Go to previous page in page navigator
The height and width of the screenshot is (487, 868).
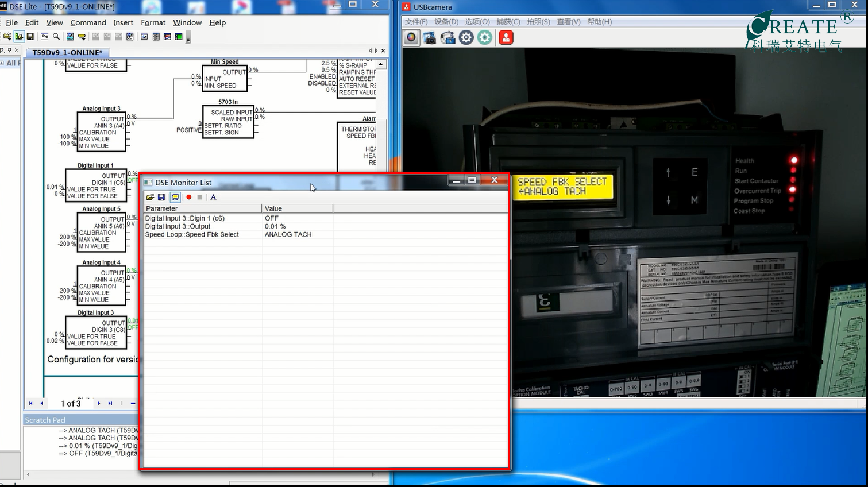tap(41, 403)
